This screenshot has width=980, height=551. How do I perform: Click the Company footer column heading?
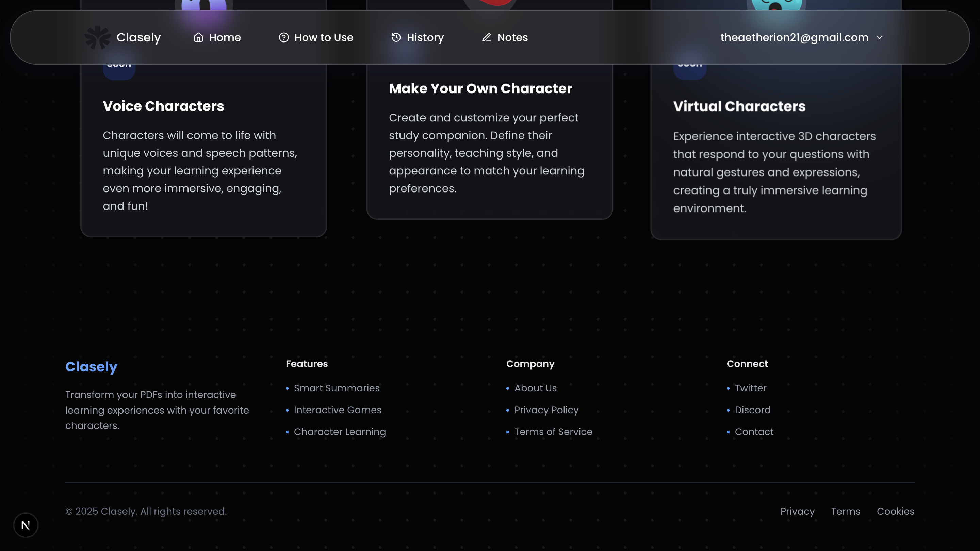tap(530, 364)
